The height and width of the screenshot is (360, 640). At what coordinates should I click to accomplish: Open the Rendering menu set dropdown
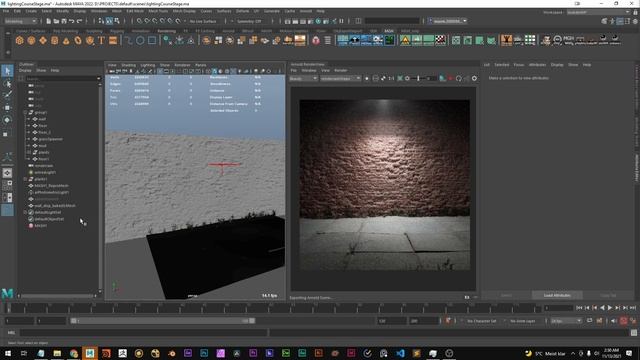pyautogui.click(x=20, y=21)
